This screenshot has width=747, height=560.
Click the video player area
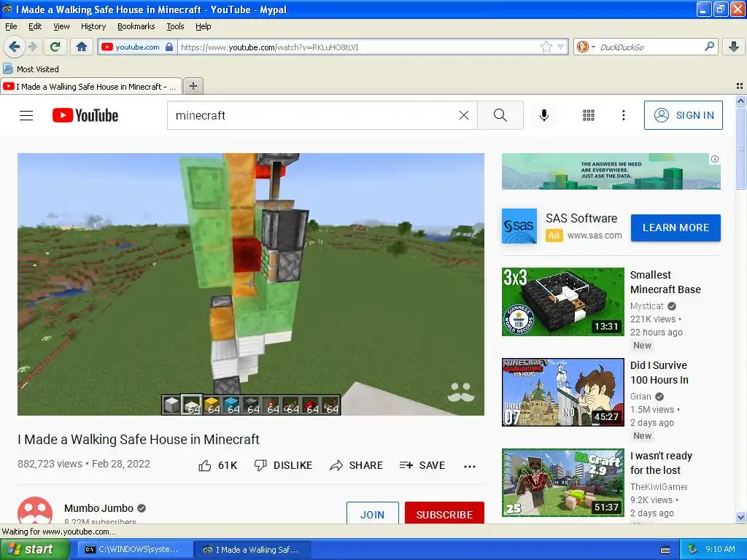click(x=251, y=284)
